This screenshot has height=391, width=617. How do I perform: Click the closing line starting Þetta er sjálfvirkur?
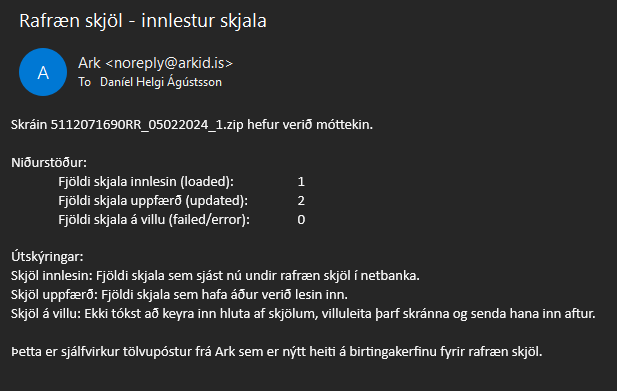277,351
